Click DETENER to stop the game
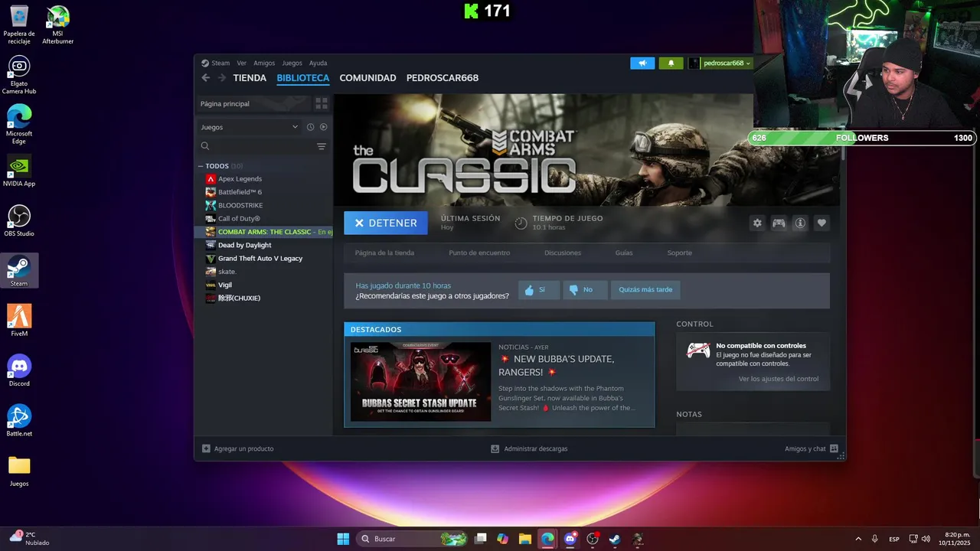 [x=386, y=223]
